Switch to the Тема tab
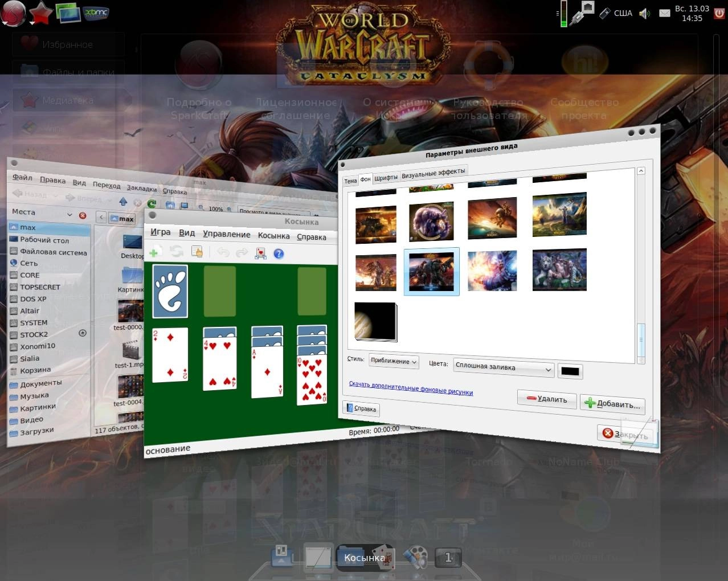The height and width of the screenshot is (581, 728). click(350, 181)
